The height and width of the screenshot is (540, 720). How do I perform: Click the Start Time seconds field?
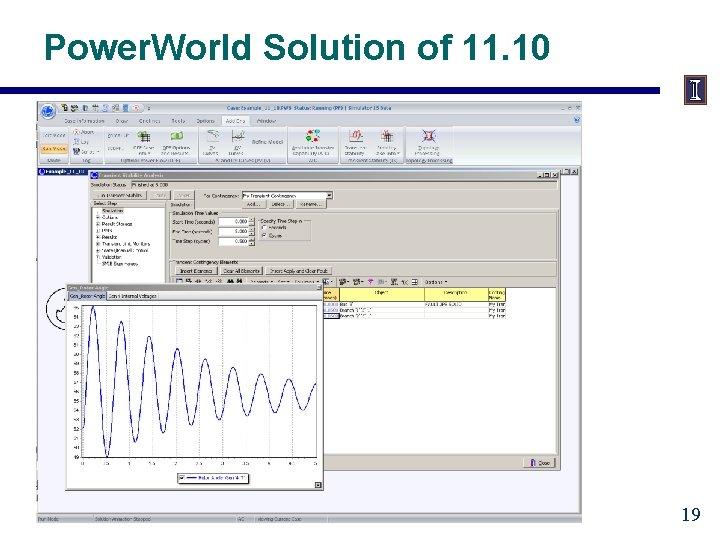(233, 221)
